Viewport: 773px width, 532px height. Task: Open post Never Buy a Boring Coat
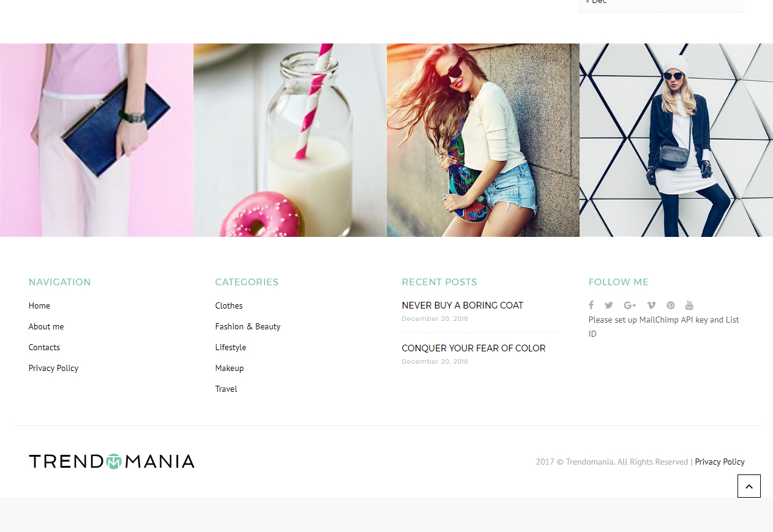pyautogui.click(x=463, y=305)
